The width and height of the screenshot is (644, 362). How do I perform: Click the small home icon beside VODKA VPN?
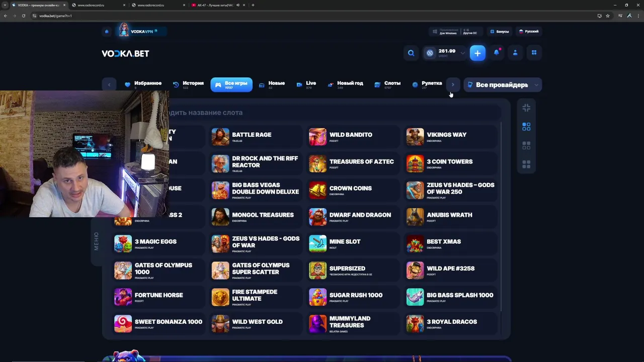click(107, 32)
